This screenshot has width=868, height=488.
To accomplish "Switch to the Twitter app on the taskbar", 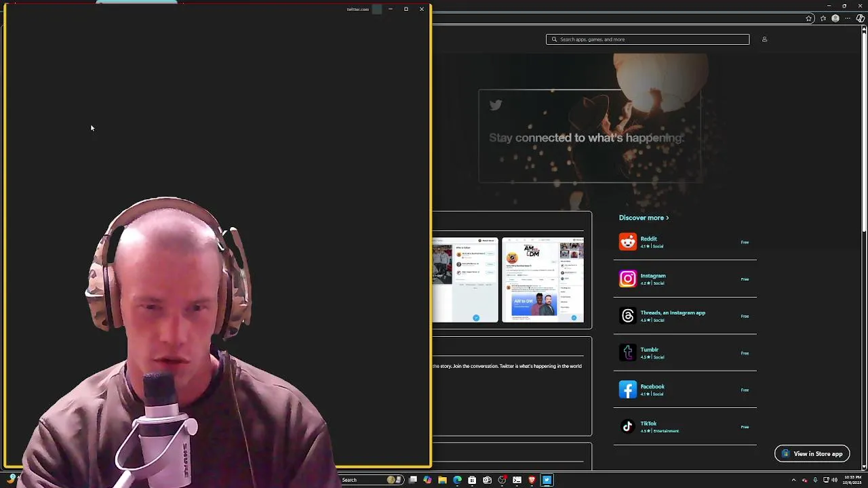I will (547, 480).
